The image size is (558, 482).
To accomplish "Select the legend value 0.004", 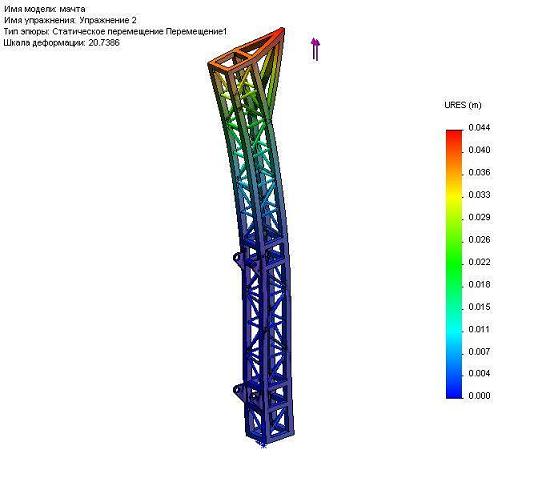I will (x=479, y=373).
